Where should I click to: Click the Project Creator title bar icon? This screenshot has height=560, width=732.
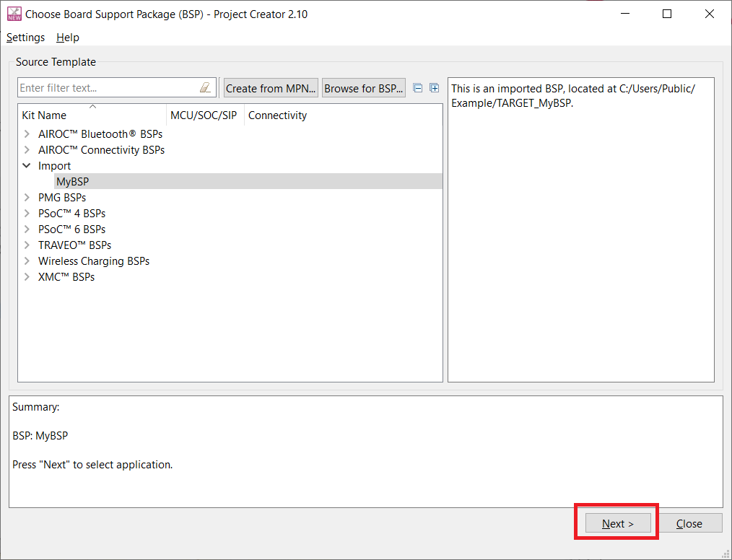click(x=14, y=14)
